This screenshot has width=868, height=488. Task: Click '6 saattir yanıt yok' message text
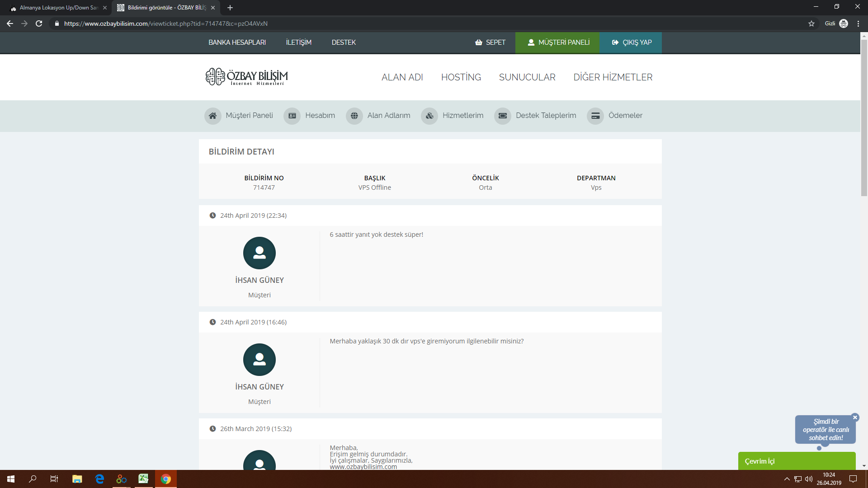377,235
